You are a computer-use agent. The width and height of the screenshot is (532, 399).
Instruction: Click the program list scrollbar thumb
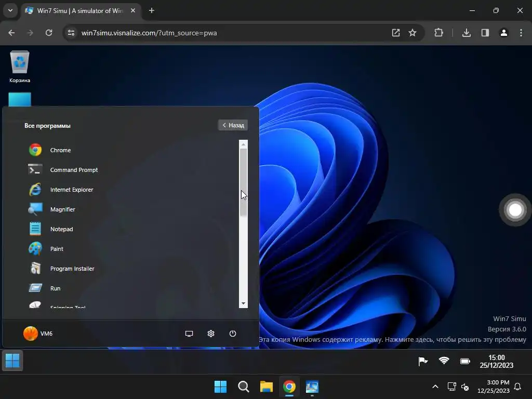[x=243, y=182]
